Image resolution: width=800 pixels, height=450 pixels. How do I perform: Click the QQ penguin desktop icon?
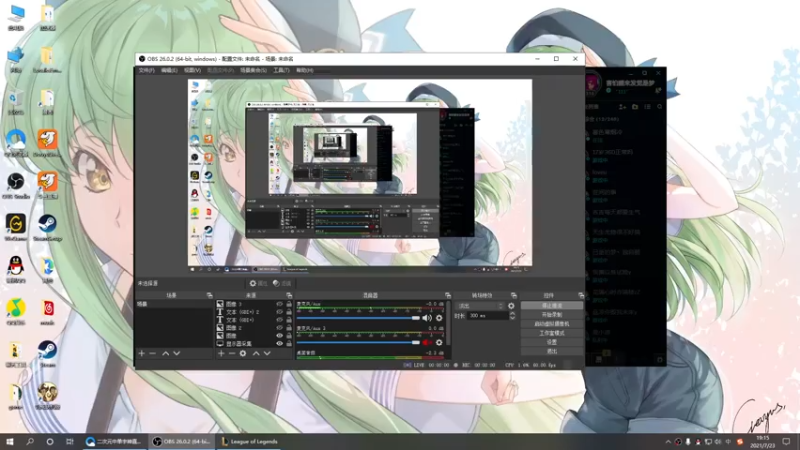[x=16, y=269]
